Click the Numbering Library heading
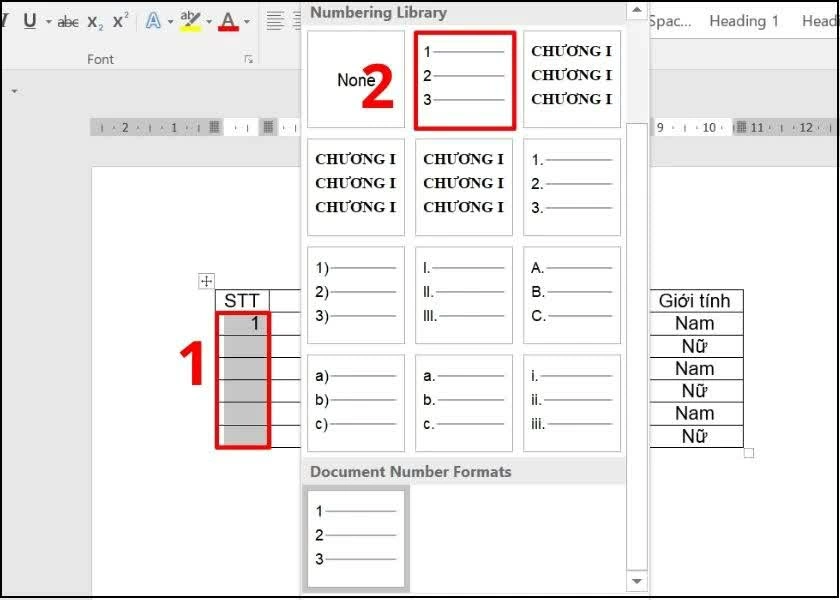This screenshot has height=600, width=840. click(x=378, y=12)
